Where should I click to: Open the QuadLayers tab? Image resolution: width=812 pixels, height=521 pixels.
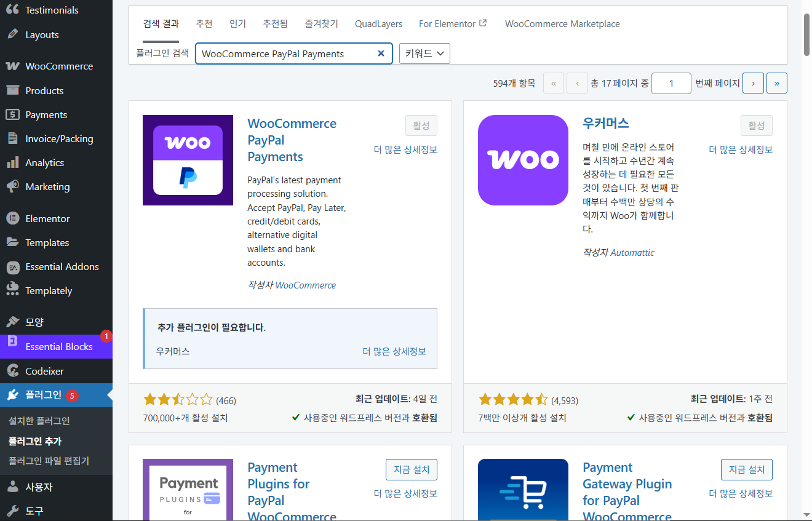pos(378,24)
